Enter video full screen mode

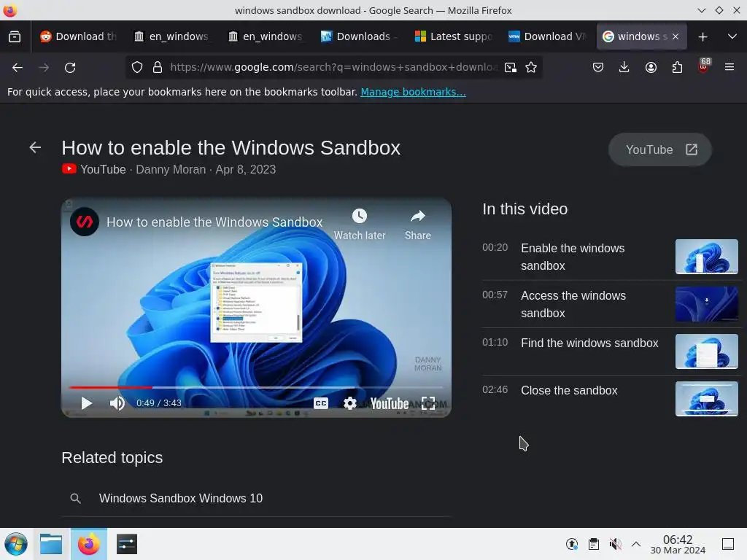428,403
